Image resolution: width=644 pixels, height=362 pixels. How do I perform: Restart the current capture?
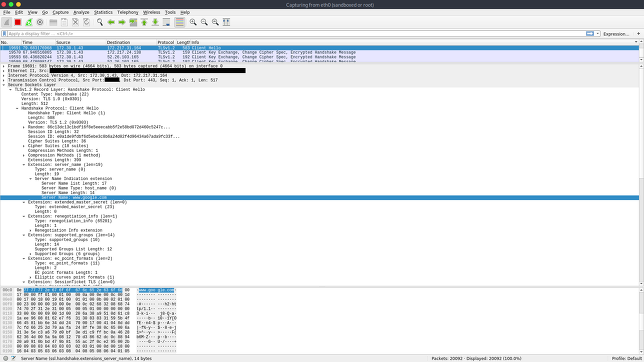[x=29, y=22]
